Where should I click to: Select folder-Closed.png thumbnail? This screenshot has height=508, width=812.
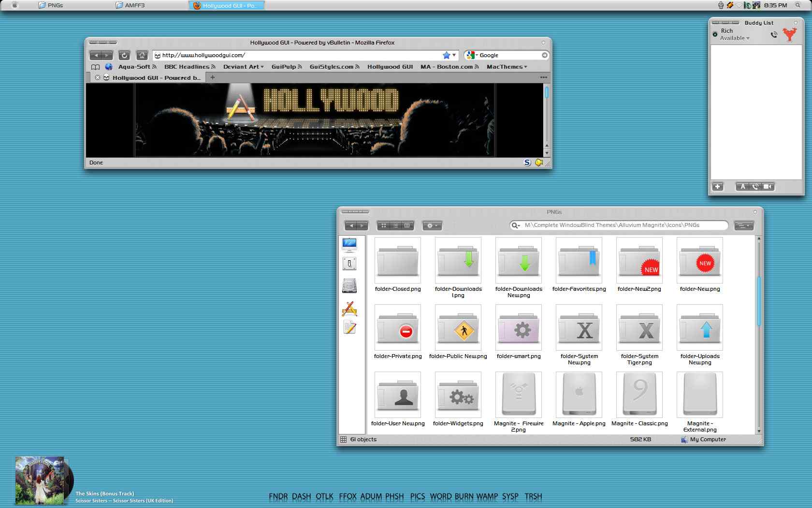398,260
